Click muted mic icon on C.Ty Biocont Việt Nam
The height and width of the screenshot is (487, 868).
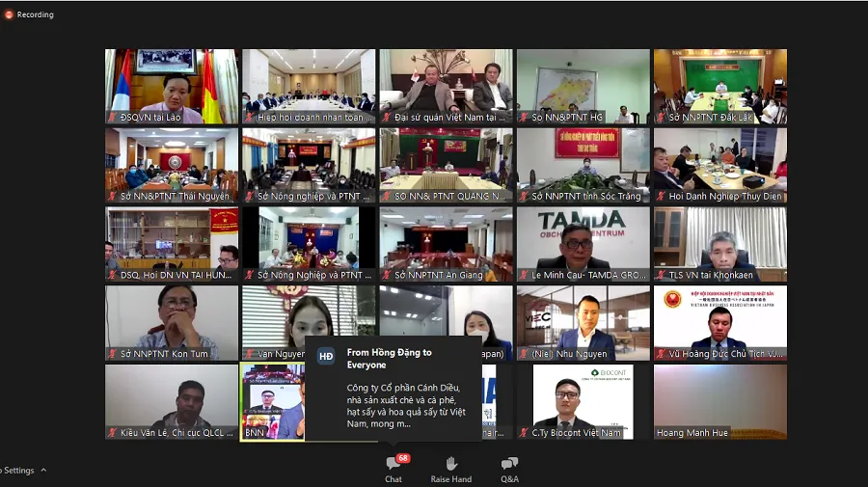click(524, 433)
